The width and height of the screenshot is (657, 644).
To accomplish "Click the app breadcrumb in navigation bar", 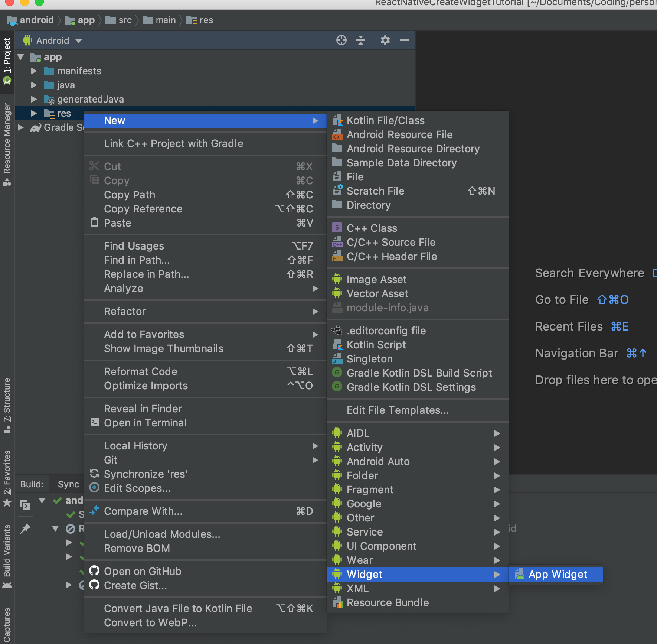I will point(80,20).
